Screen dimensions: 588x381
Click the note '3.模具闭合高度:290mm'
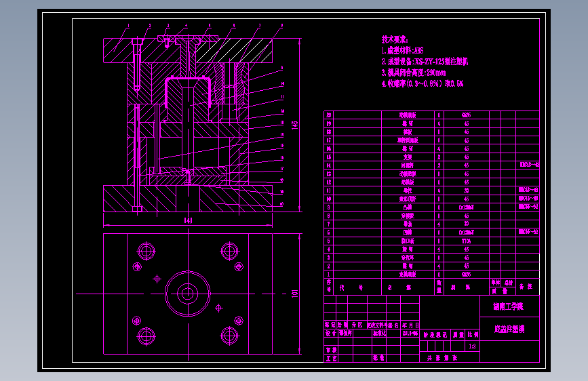413,73
